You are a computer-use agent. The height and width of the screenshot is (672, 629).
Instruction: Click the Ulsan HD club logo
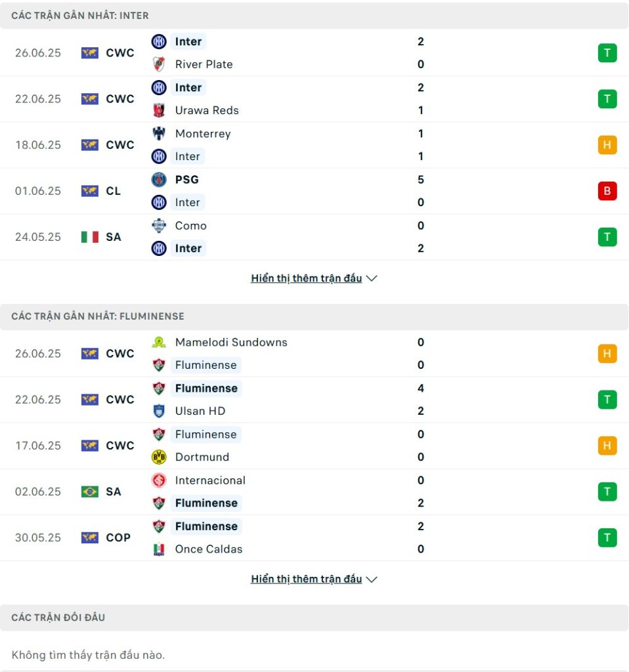click(x=159, y=411)
